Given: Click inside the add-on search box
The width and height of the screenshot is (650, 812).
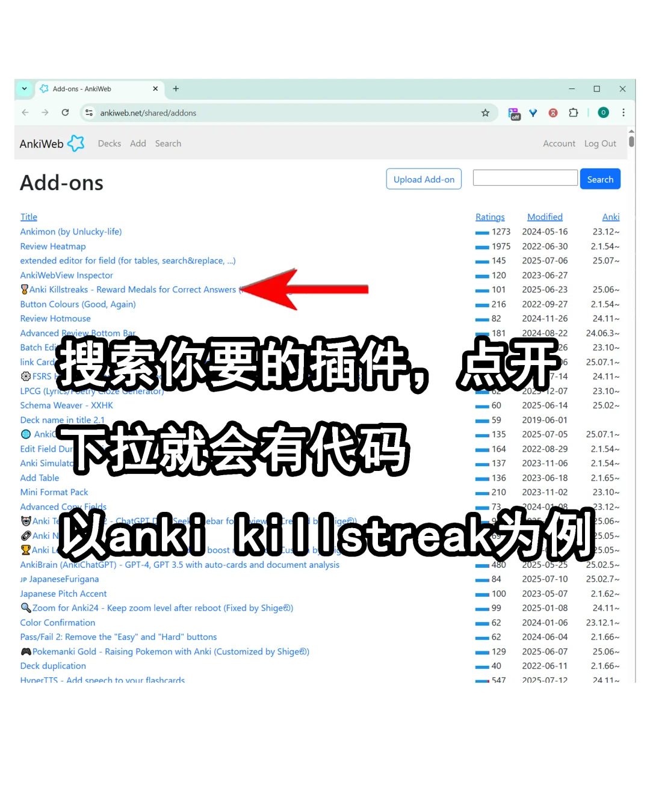Looking at the screenshot, I should [524, 177].
